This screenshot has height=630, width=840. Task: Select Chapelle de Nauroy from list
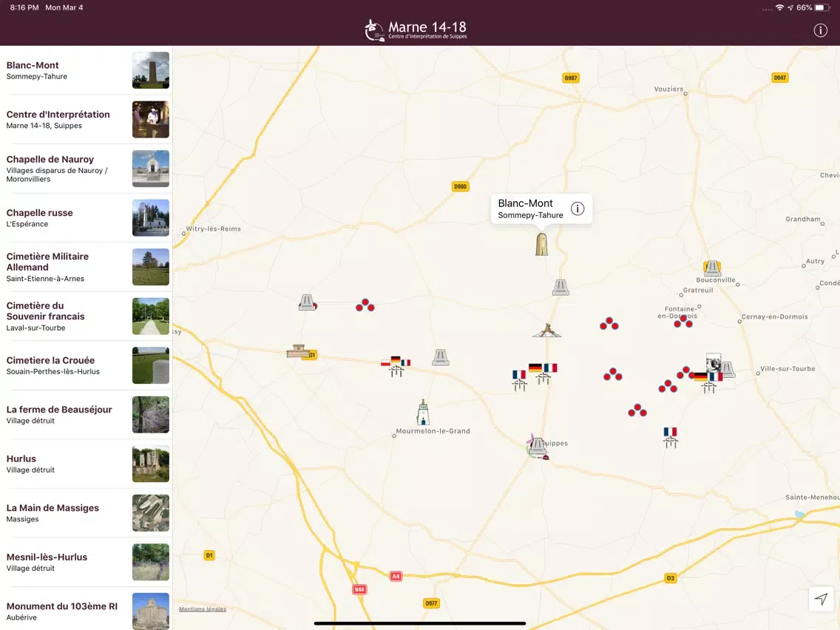(86, 169)
